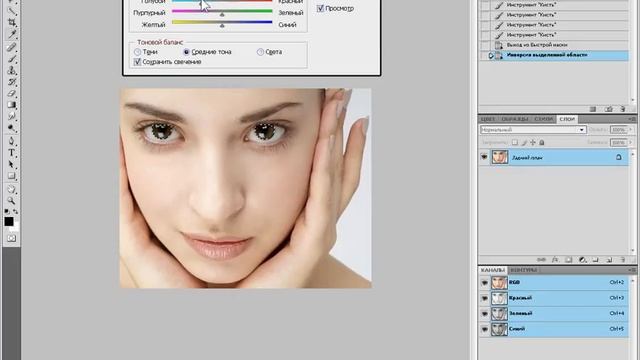640x360 pixels.
Task: Select the Brush tool in toolbar
Action: coord(11,59)
